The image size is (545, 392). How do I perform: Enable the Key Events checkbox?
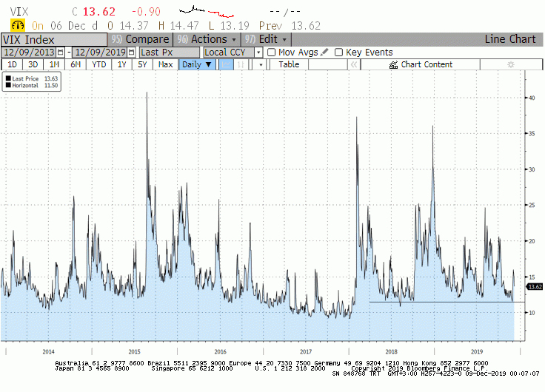tap(338, 53)
